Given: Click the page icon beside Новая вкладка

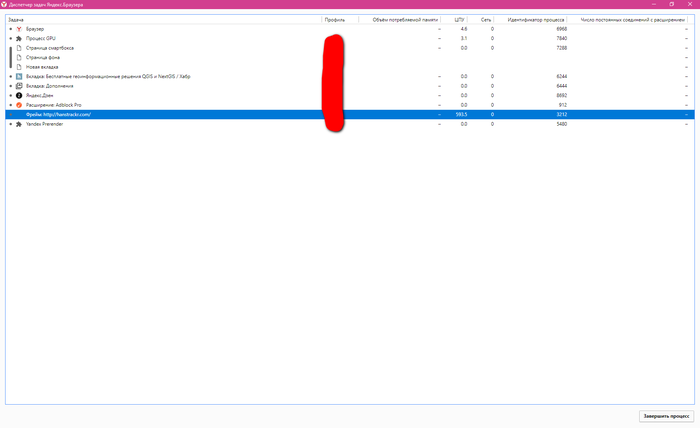Looking at the screenshot, I should 18,67.
